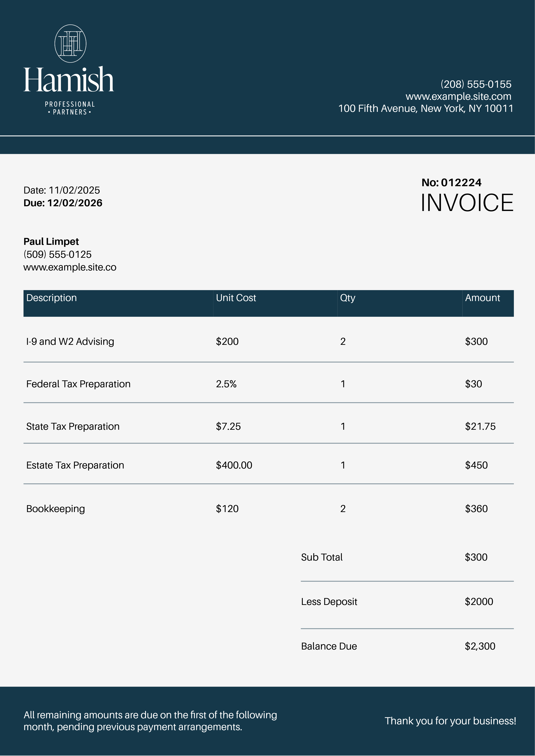
Task: Click the company phone number (208) 555-0155
Action: [x=476, y=84]
